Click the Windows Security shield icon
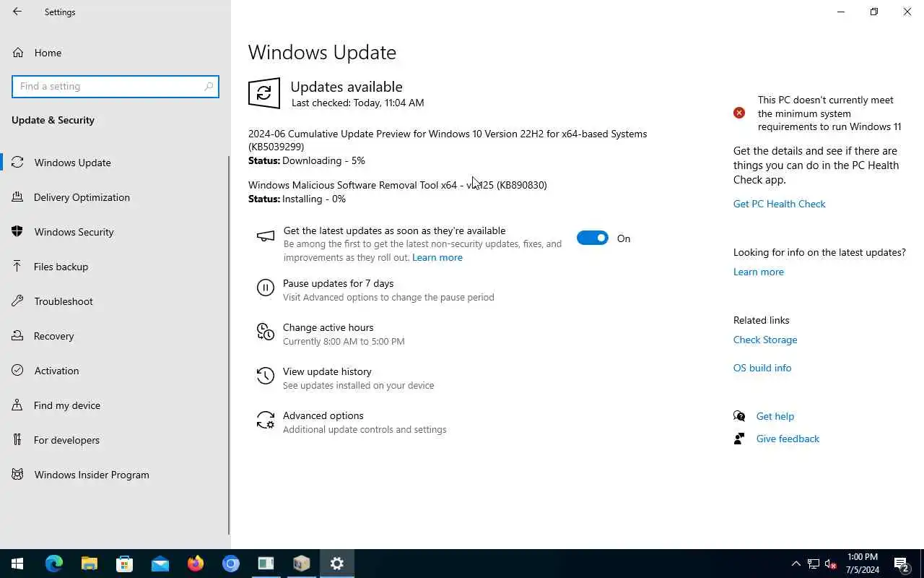The width and height of the screenshot is (924, 578). click(18, 232)
